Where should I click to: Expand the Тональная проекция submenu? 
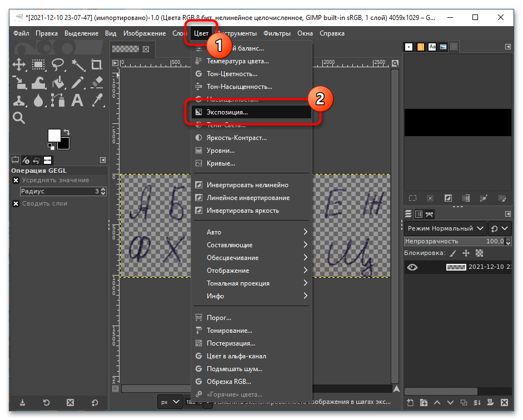(x=251, y=283)
